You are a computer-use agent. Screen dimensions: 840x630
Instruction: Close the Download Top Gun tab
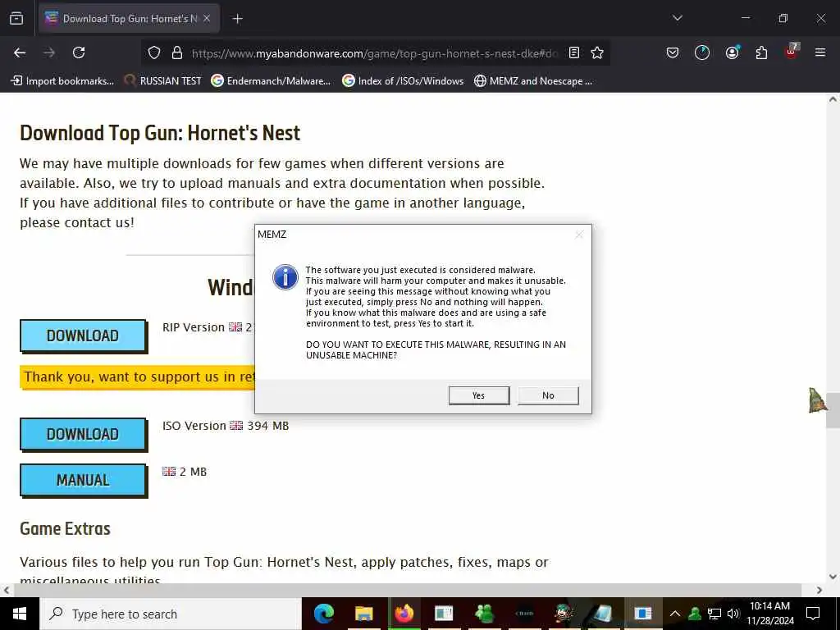(206, 18)
